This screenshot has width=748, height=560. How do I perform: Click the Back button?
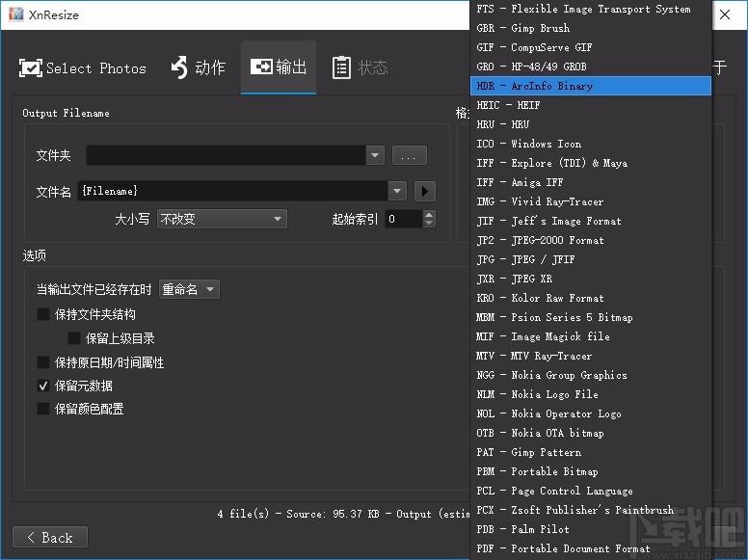coord(50,538)
